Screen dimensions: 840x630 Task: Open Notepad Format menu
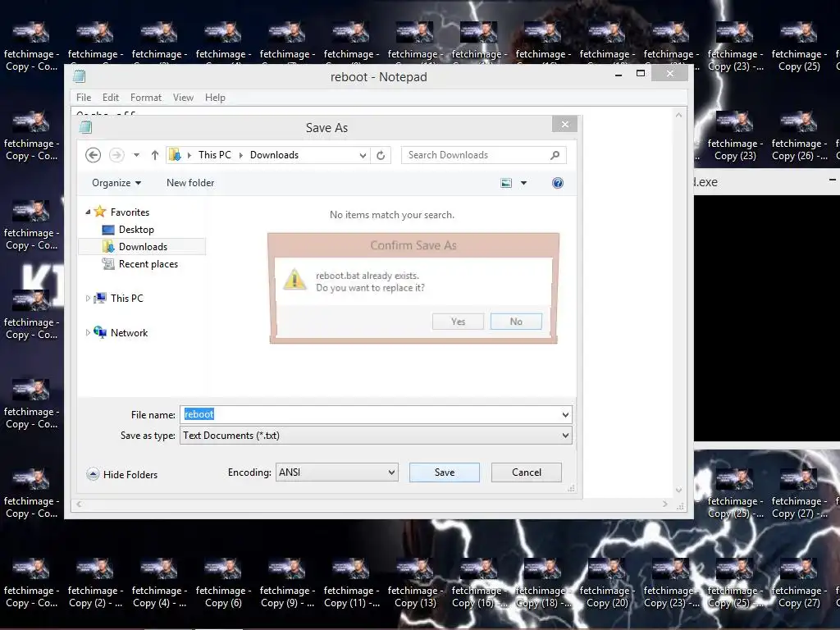click(146, 98)
